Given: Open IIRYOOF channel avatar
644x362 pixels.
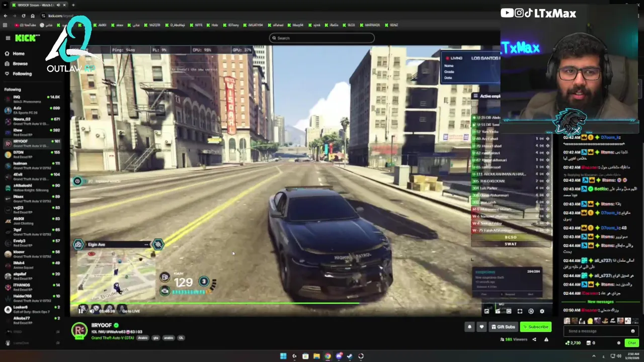Looking at the screenshot, I should [79, 330].
